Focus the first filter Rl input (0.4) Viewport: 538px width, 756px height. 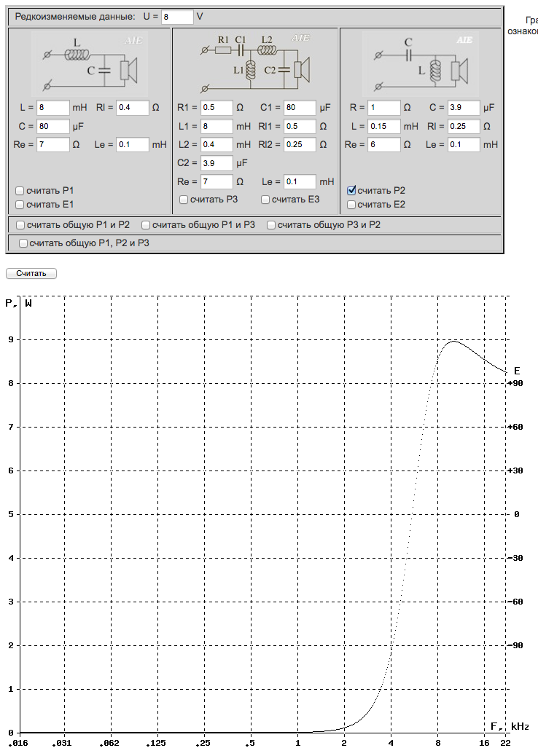pyautogui.click(x=132, y=108)
